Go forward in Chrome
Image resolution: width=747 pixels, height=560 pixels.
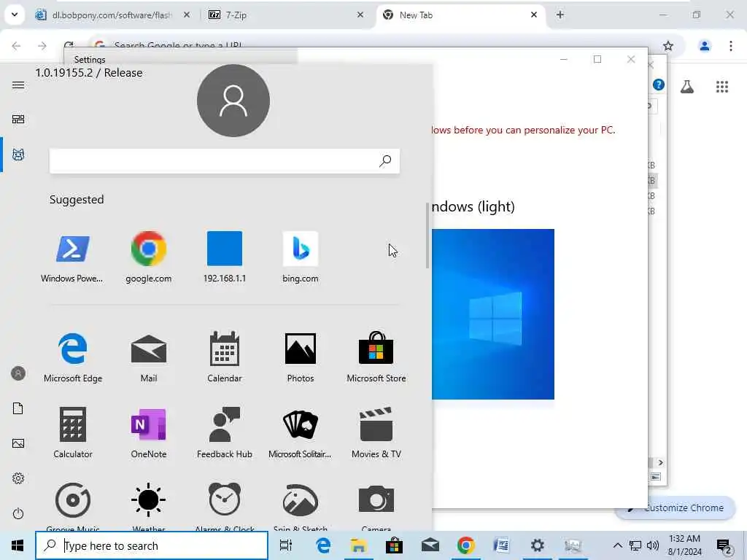click(x=42, y=46)
